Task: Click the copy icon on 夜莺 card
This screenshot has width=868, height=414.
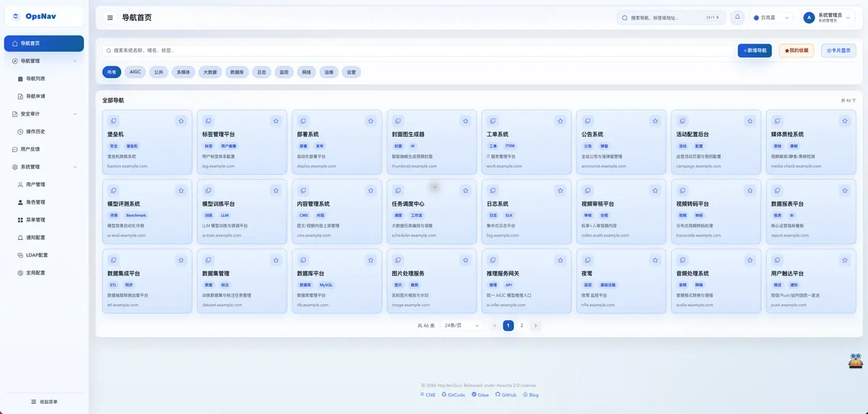Action: click(x=587, y=260)
